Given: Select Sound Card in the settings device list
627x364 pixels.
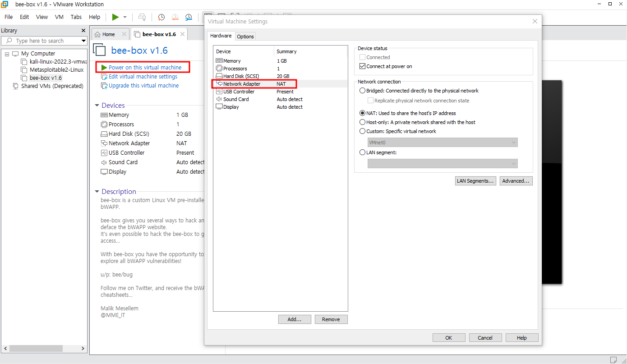Looking at the screenshot, I should pos(280,99).
